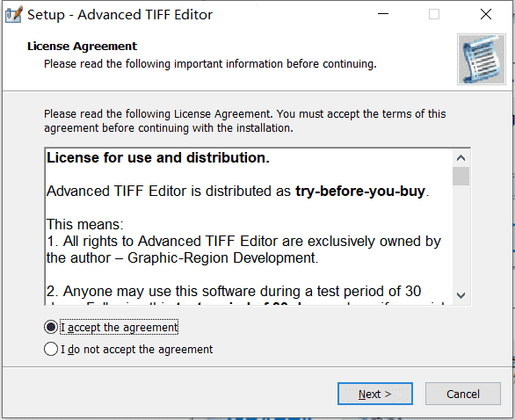Viewport: 515px width, 420px height.
Task: Click the license scrollbar thumb
Action: tap(461, 177)
